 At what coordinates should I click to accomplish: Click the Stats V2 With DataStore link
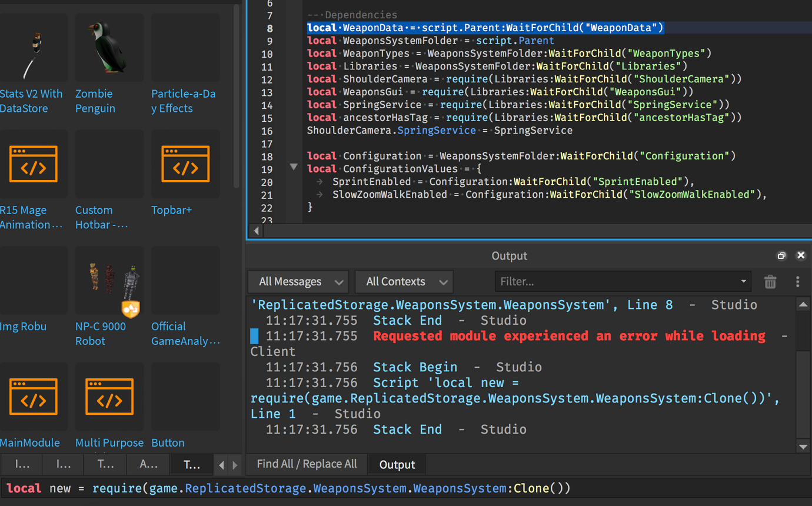coord(31,101)
